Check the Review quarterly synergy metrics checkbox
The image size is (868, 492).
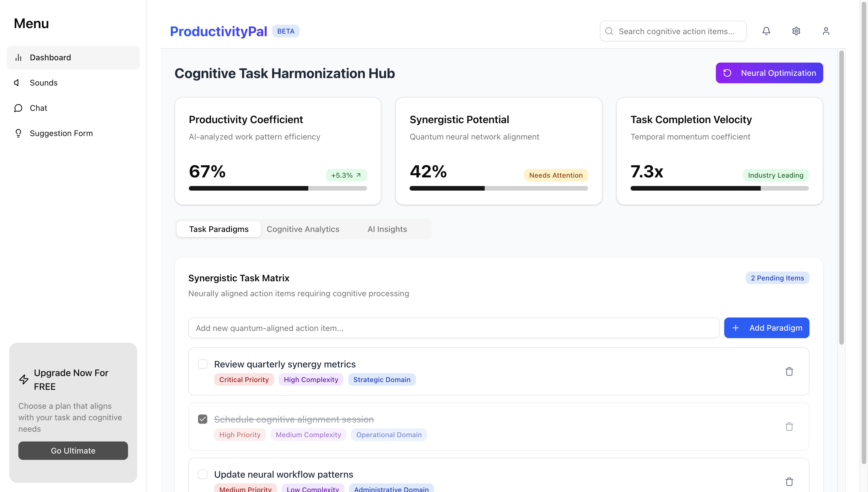202,364
